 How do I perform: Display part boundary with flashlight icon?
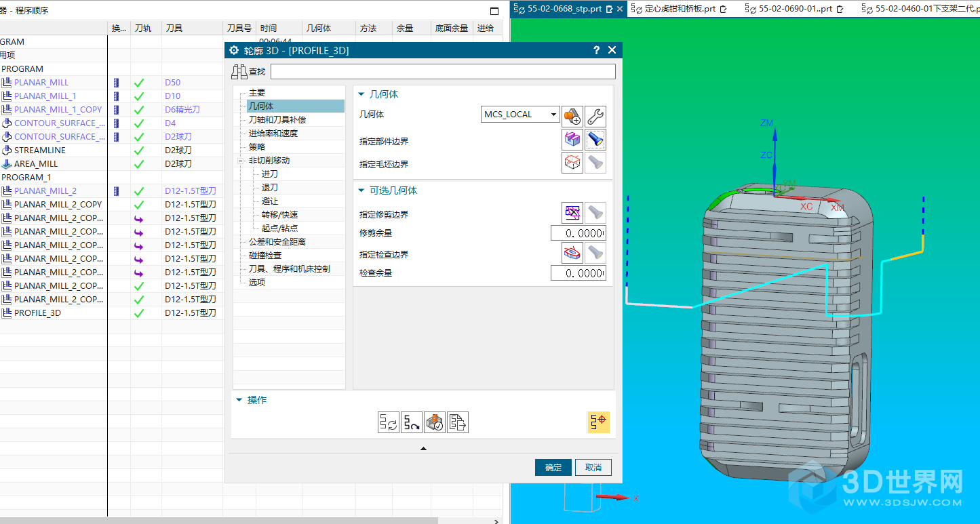[595, 140]
